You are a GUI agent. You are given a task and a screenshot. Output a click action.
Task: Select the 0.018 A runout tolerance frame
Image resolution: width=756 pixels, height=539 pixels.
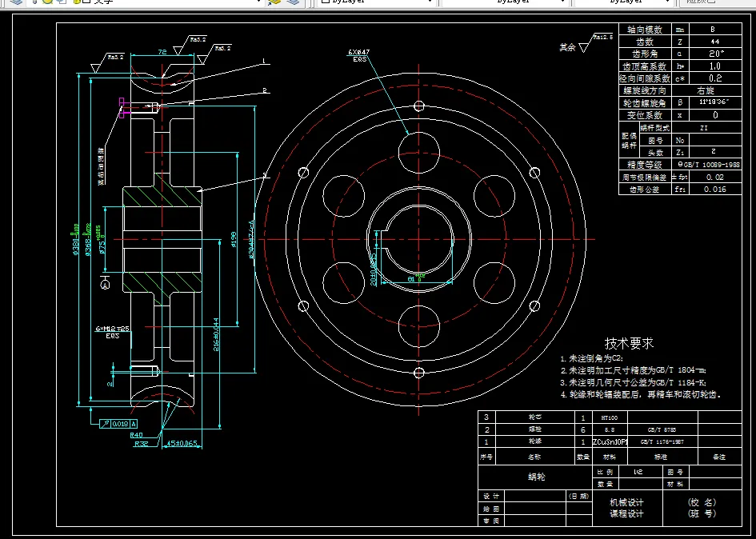pyautogui.click(x=118, y=424)
